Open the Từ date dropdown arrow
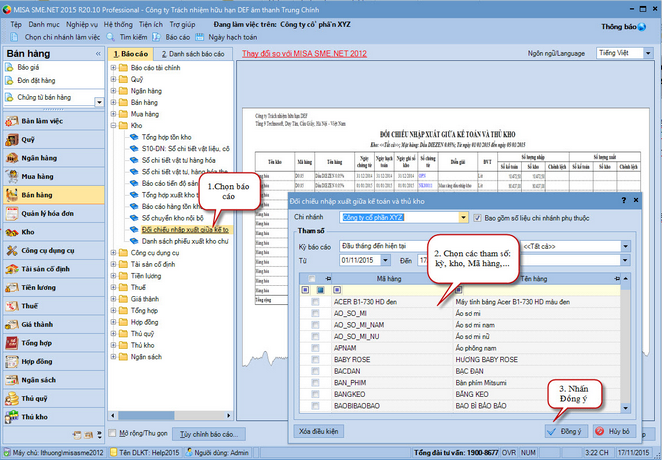Image resolution: width=662 pixels, height=460 pixels. 385,260
